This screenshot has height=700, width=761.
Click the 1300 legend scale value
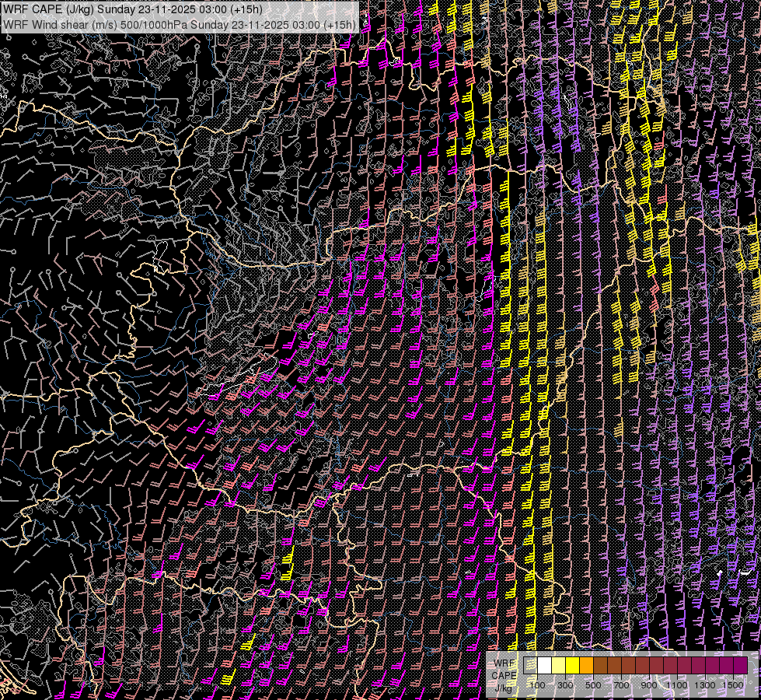pos(705,685)
